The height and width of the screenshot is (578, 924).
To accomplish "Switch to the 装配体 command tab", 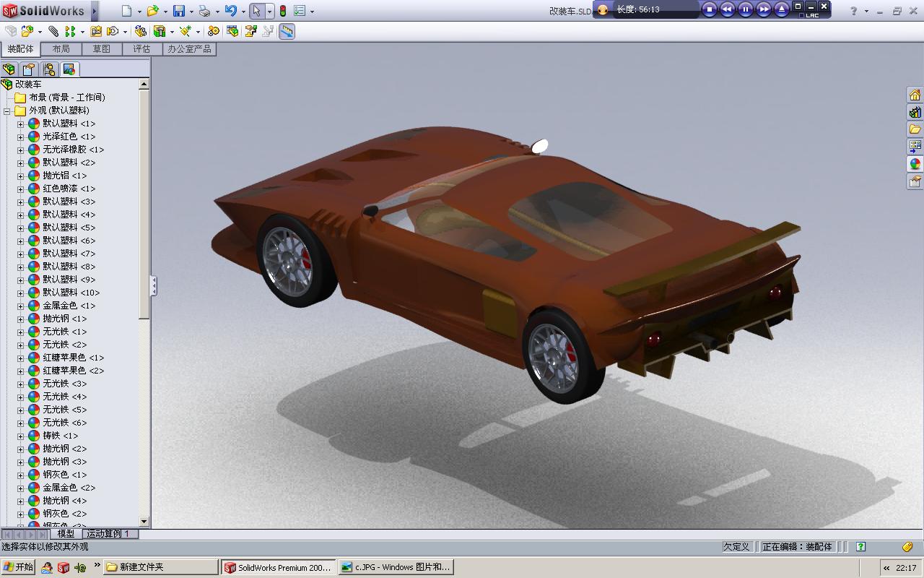I will (x=20, y=49).
